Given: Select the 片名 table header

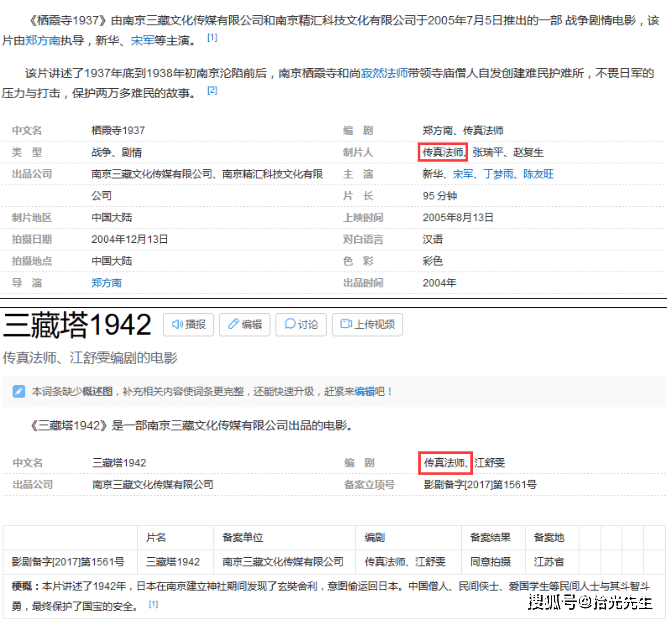Looking at the screenshot, I should coord(156,538).
